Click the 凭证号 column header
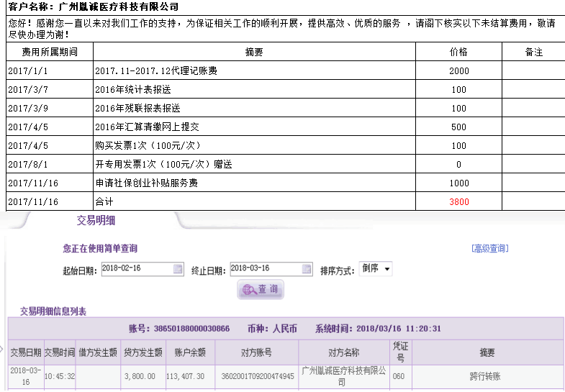This screenshot has height=392, width=565. point(401,352)
